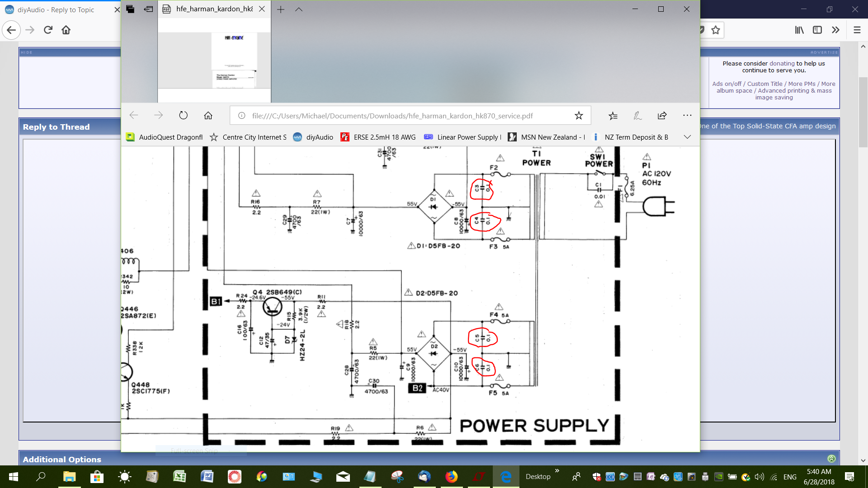The width and height of the screenshot is (868, 488).
Task: Open Microsoft Store from the taskbar
Action: tap(97, 477)
